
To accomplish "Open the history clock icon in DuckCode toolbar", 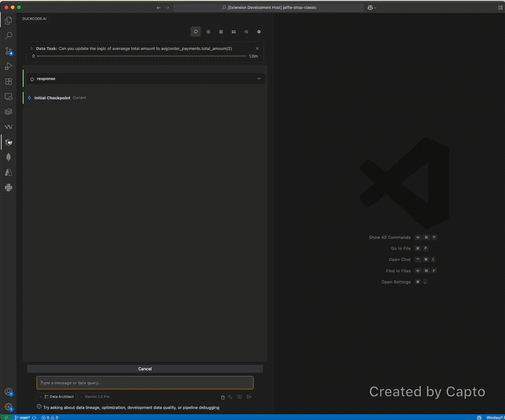I will pyautogui.click(x=246, y=32).
